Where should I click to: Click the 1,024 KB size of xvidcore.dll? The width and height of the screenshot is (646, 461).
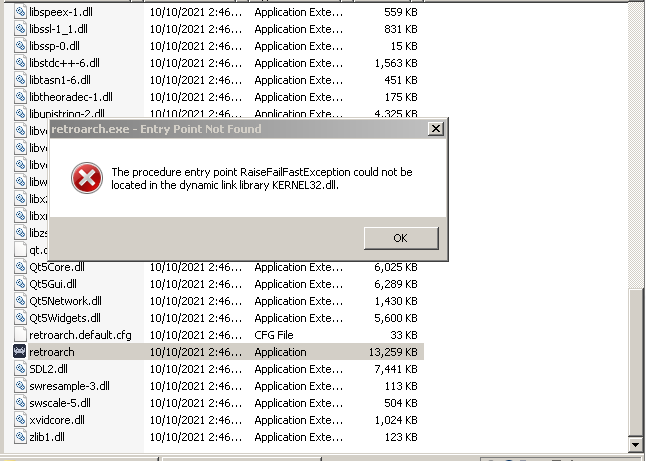point(396,420)
